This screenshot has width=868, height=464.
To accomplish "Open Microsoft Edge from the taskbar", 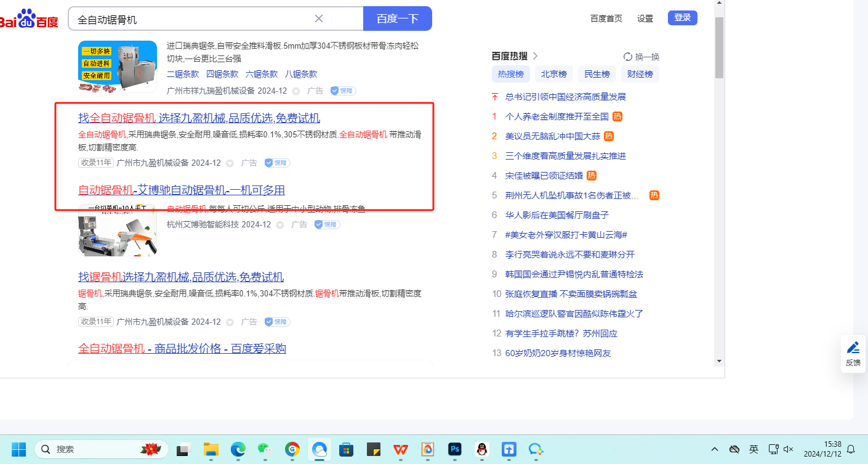I will click(238, 449).
